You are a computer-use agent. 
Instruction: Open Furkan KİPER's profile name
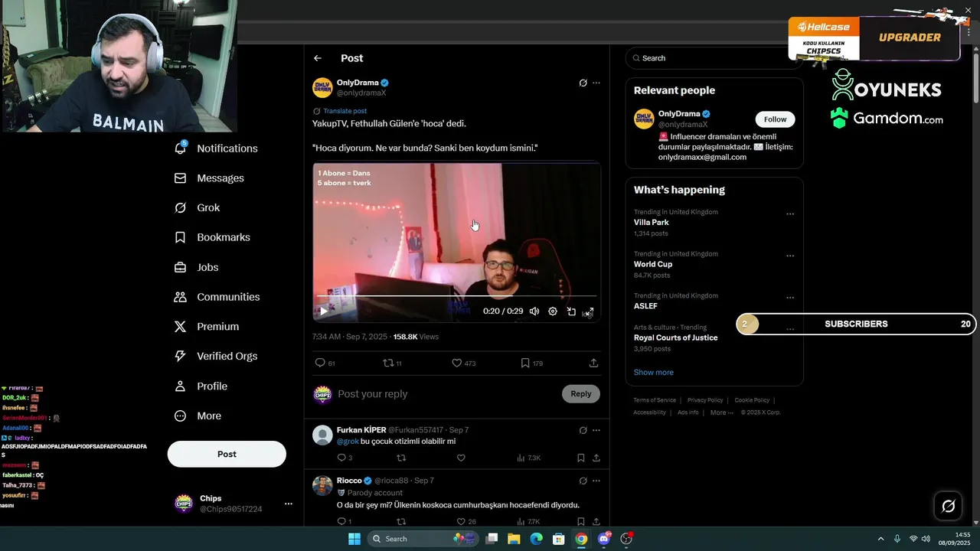[x=361, y=430]
